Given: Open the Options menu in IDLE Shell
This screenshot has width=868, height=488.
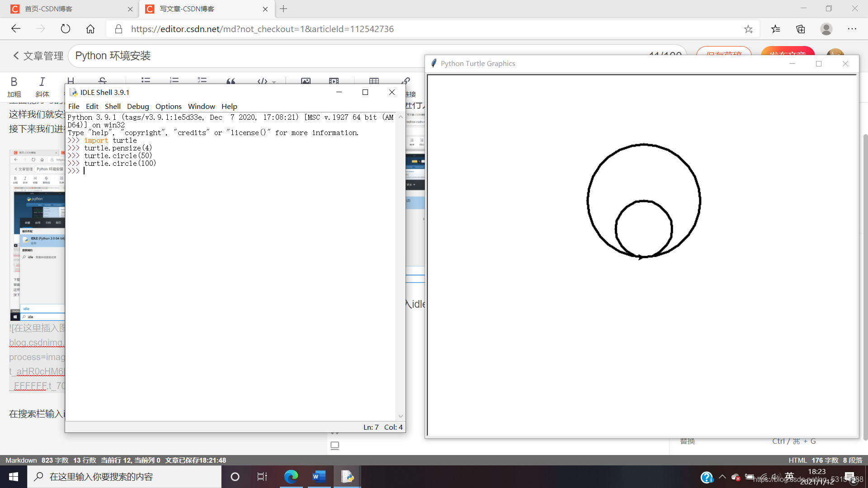Looking at the screenshot, I should 169,106.
